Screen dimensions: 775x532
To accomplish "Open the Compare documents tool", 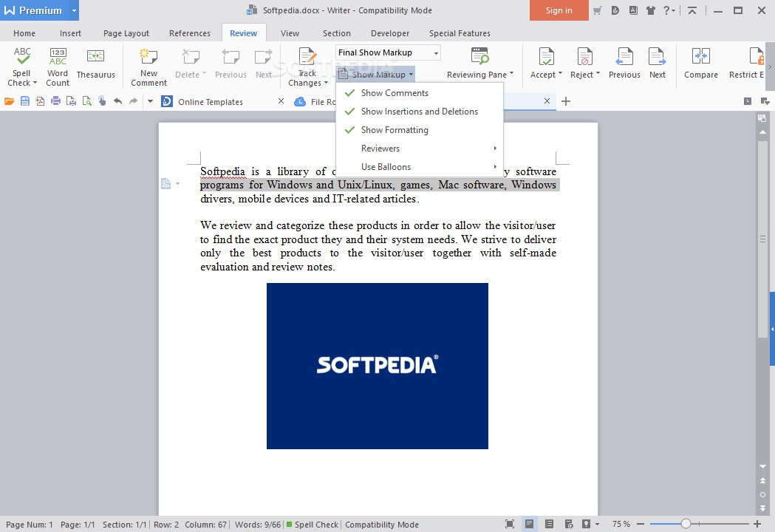I will pyautogui.click(x=701, y=64).
